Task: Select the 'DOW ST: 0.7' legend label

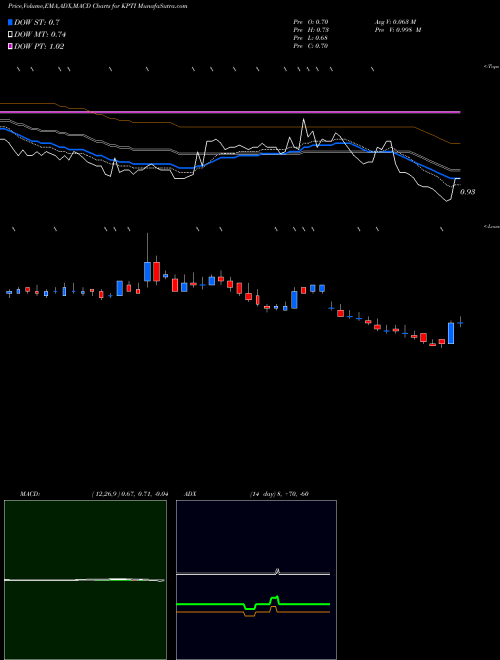Action: tap(37, 22)
